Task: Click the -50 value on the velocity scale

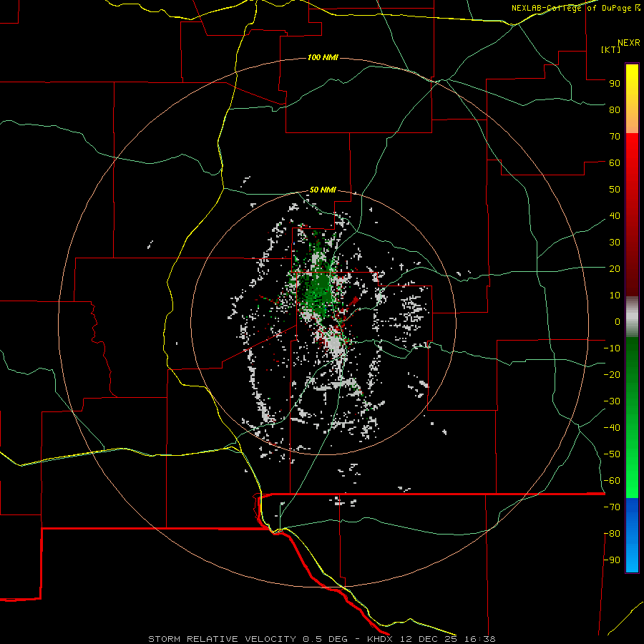Action: (612, 454)
